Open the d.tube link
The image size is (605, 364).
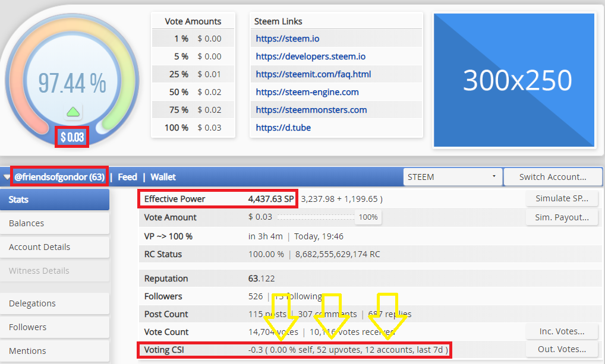click(283, 128)
